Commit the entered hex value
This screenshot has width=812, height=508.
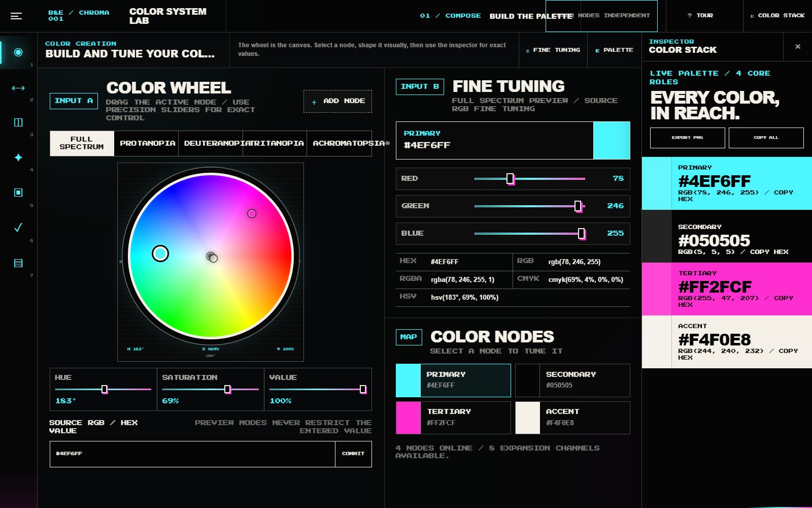(353, 454)
